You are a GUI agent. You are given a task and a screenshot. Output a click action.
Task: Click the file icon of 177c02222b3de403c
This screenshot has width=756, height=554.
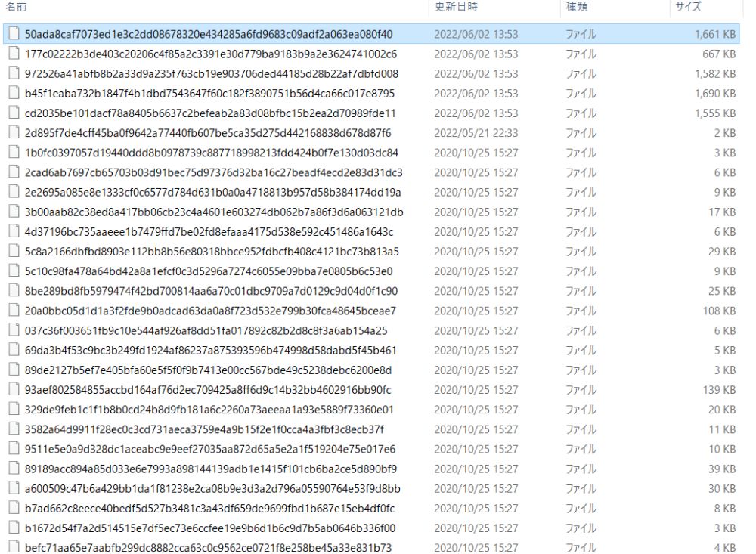point(14,54)
